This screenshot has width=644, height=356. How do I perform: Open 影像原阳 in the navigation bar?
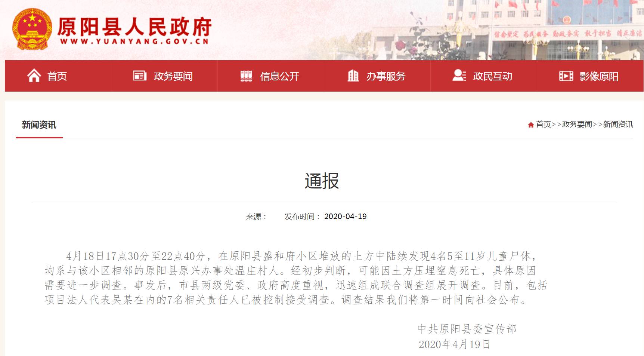[x=590, y=76]
